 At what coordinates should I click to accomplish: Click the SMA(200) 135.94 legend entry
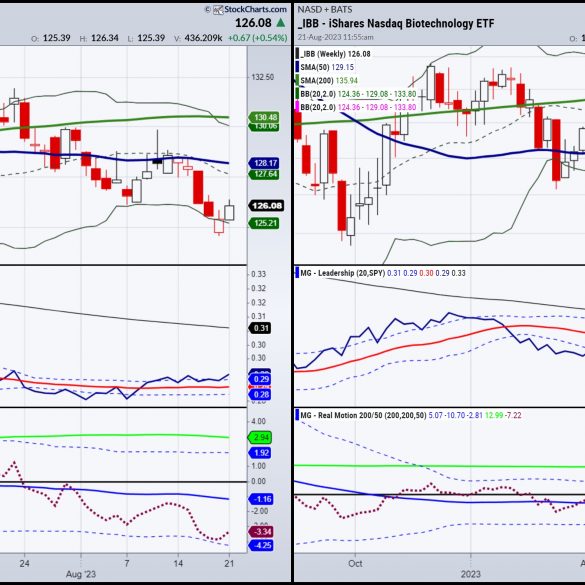pyautogui.click(x=329, y=81)
